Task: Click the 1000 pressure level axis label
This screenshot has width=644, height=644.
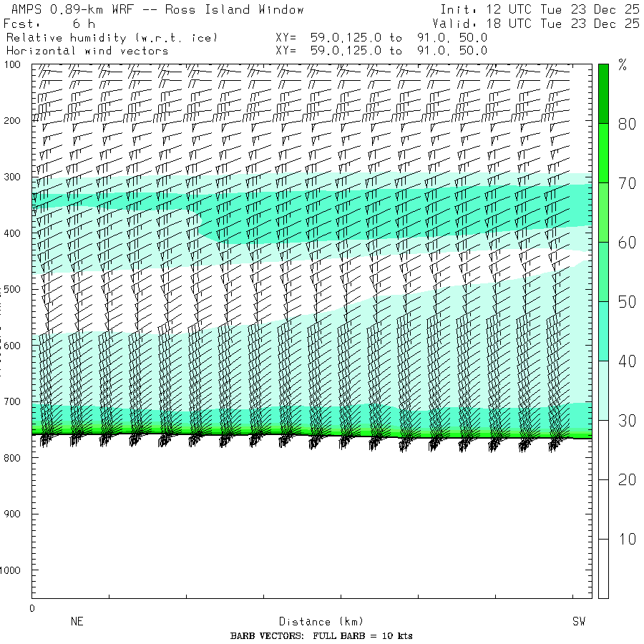Action: coord(13,570)
